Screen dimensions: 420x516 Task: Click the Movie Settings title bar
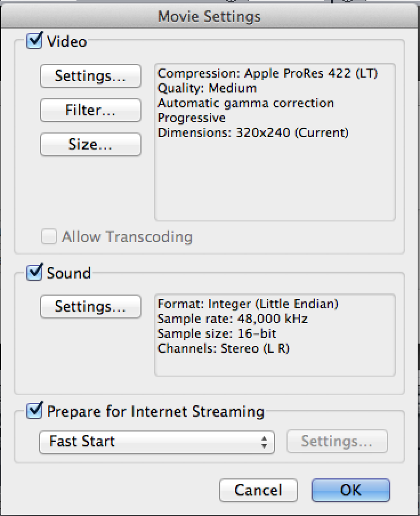point(209,17)
